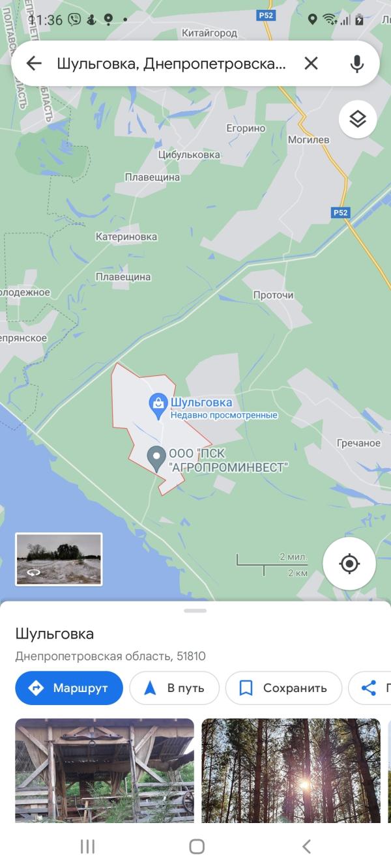Open the wooden structure photo
The height and width of the screenshot is (868, 391).
[x=104, y=770]
